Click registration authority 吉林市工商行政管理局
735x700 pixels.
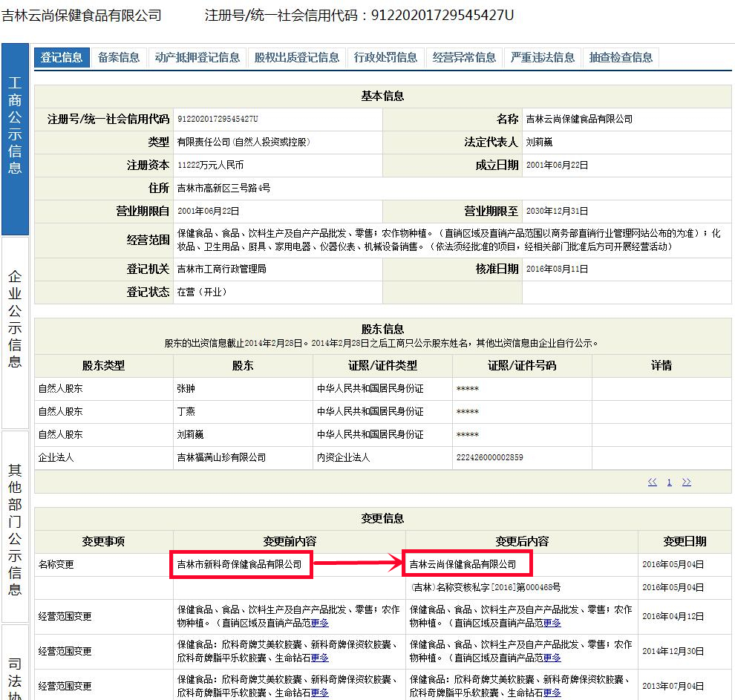pyautogui.click(x=222, y=269)
